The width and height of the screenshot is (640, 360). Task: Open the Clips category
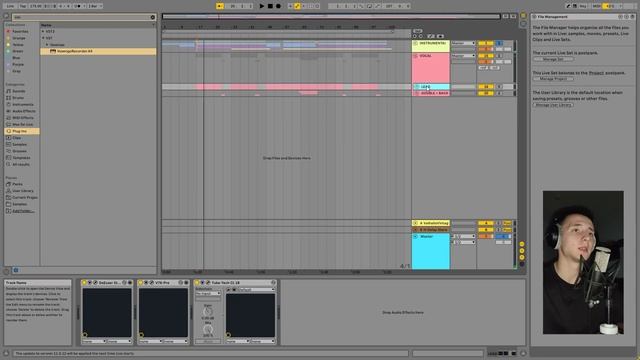coord(16,138)
